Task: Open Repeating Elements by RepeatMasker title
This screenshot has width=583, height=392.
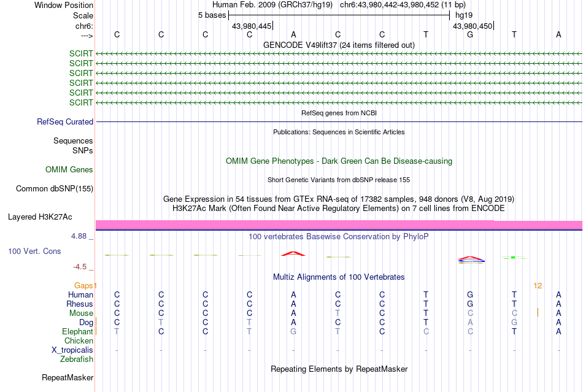Action: (x=339, y=369)
